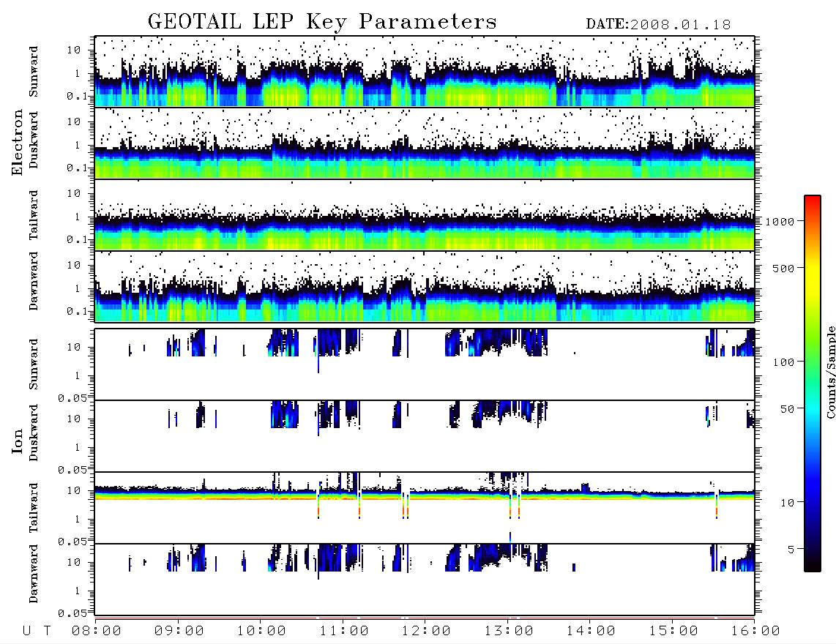This screenshot has width=836, height=644.
Task: Click the Electron group axis label
Action: (x=17, y=143)
